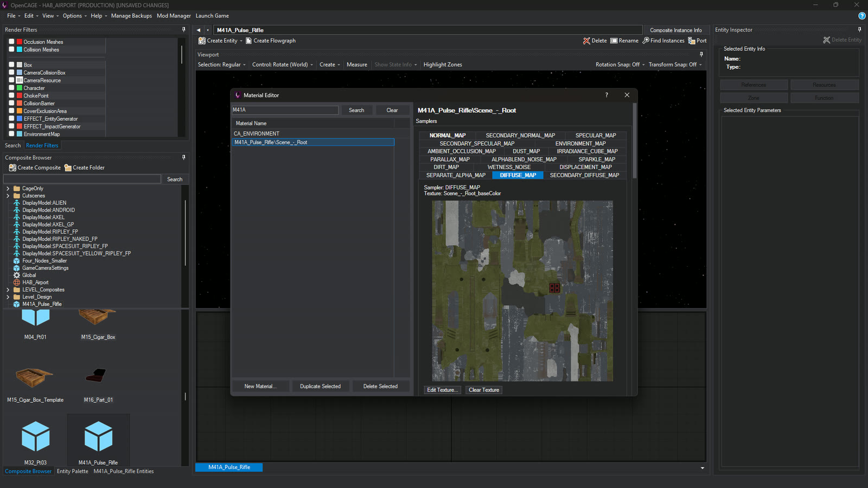Open the Rotation Snap dropdown
This screenshot has height=488, width=868.
(620, 65)
